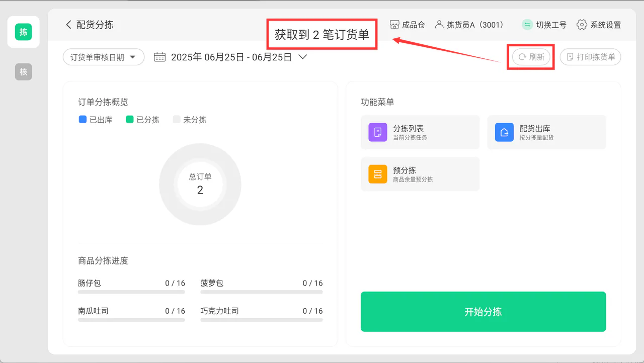Screen dimensions: 644x363
Task: Click the 肠仔包 product name
Action: pos(90,283)
